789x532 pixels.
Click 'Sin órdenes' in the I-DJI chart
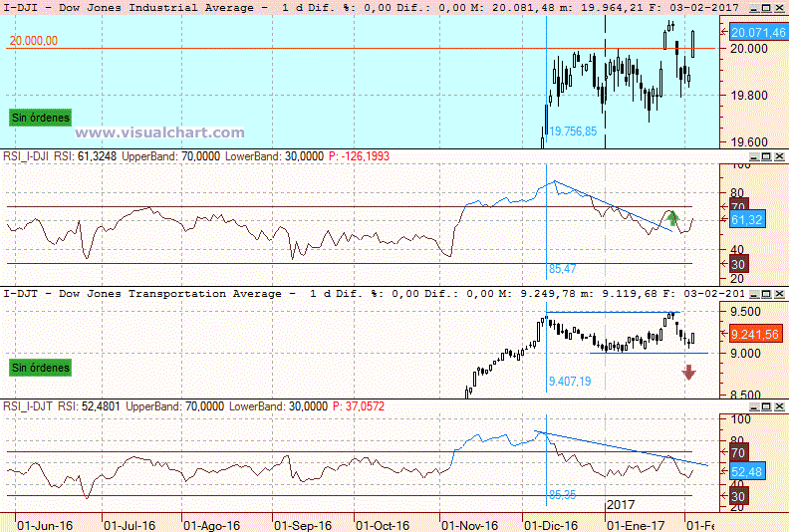tap(40, 118)
